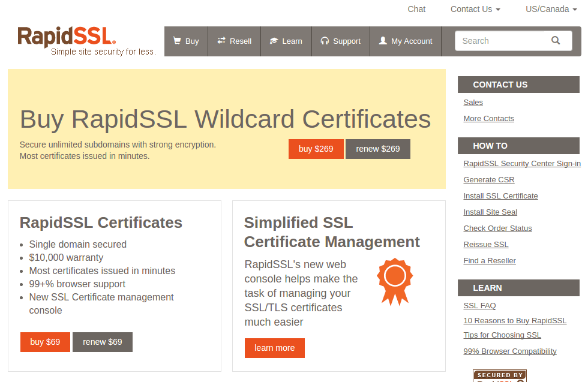Open Learn via the mortarboard icon
Screen dimensions: 588x382
274,41
